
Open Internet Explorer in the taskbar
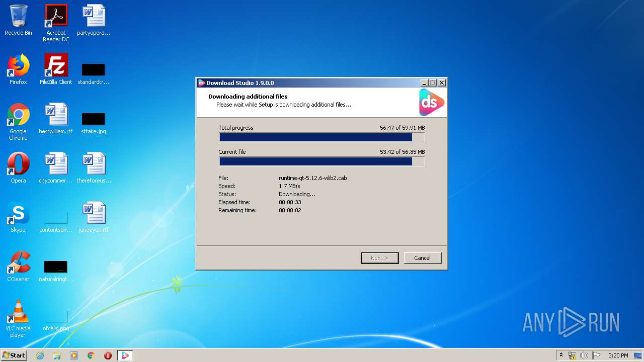coord(40,355)
